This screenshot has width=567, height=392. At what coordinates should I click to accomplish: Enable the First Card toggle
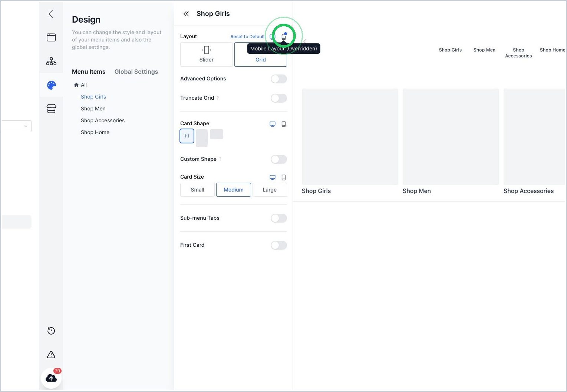click(279, 245)
